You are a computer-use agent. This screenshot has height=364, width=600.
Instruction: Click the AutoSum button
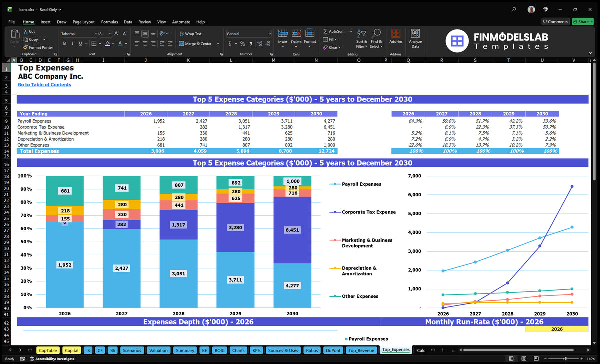[334, 31]
